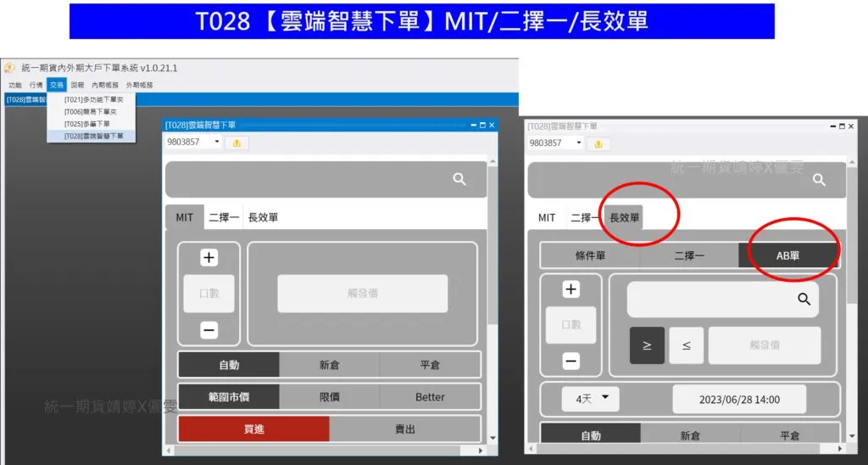Image resolution: width=868 pixels, height=465 pixels.
Task: Click the search magnifier in the left window's search bar
Action: pos(459,179)
